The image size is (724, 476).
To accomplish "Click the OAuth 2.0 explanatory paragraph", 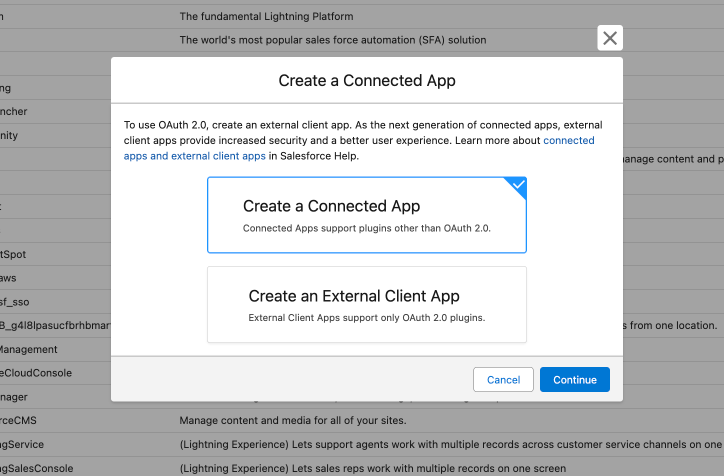I will [x=330, y=132].
